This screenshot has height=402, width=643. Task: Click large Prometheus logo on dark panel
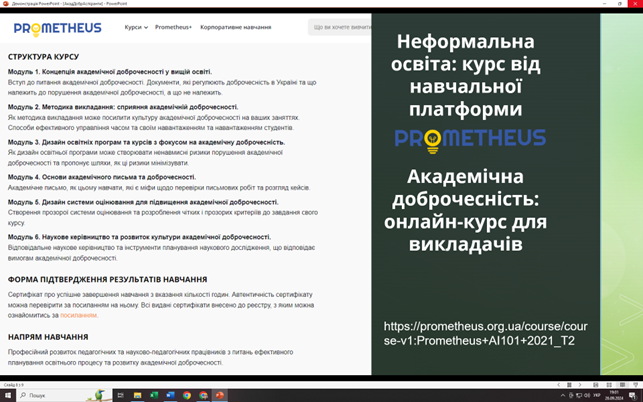[x=470, y=140]
